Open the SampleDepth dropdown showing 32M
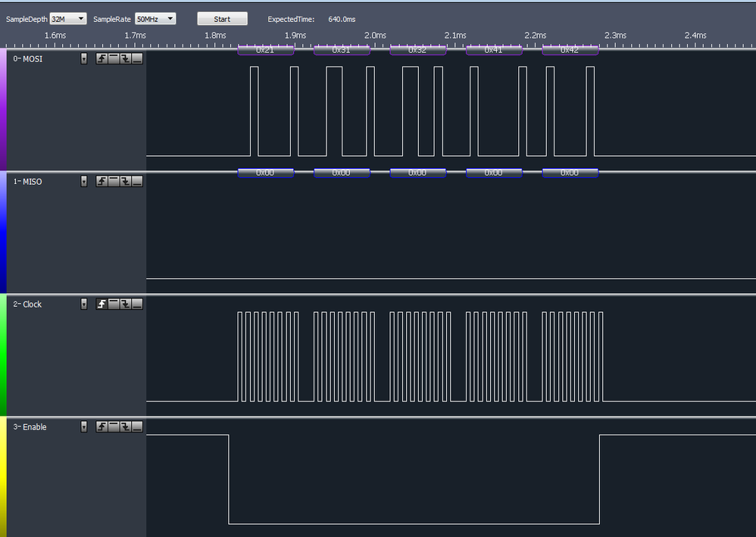Screen dimensions: 756x537 click(67, 18)
